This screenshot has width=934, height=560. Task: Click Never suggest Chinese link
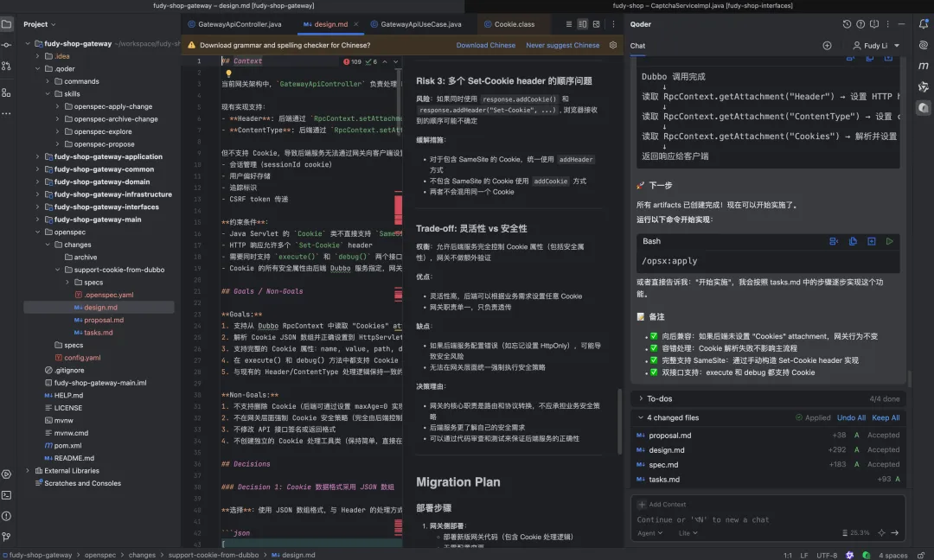[x=562, y=45]
